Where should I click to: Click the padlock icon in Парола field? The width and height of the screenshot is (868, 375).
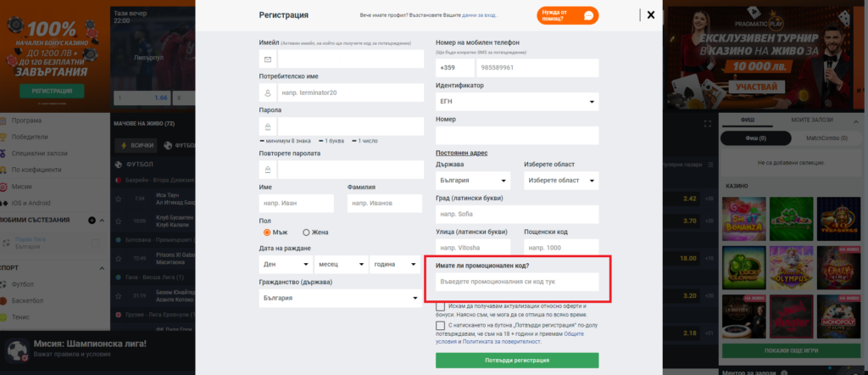click(x=268, y=127)
